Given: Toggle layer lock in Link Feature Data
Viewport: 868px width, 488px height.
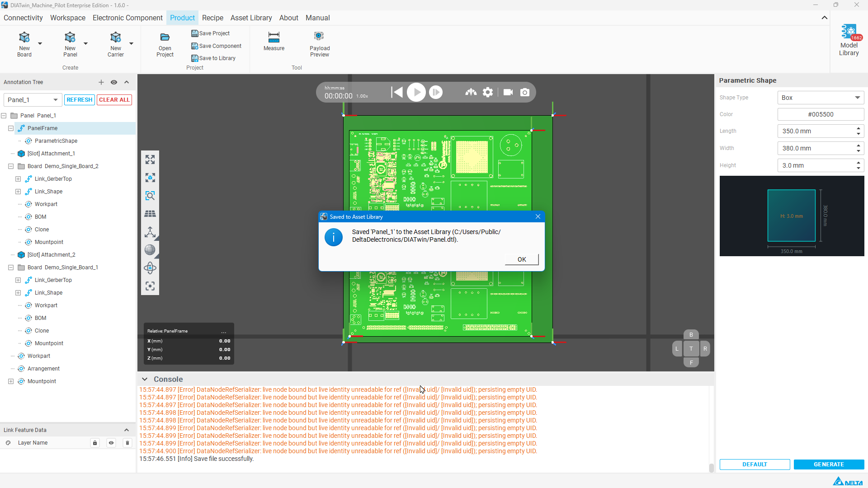Looking at the screenshot, I should pyautogui.click(x=95, y=443).
